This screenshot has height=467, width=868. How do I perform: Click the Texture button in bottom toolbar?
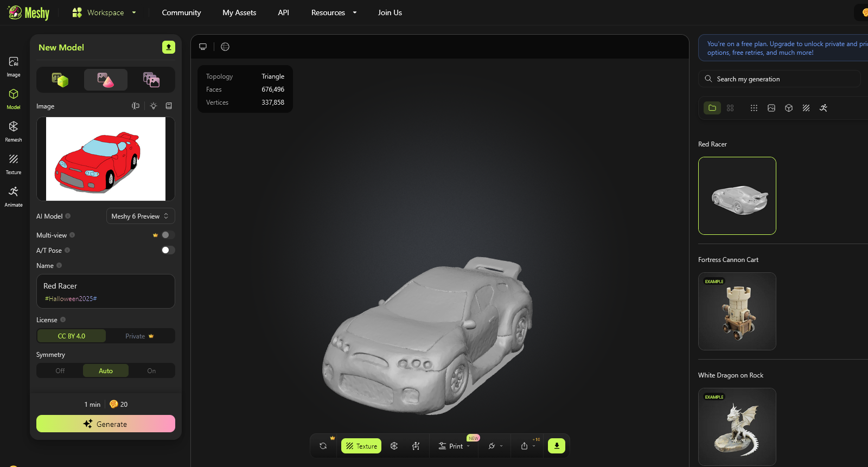tap(361, 446)
